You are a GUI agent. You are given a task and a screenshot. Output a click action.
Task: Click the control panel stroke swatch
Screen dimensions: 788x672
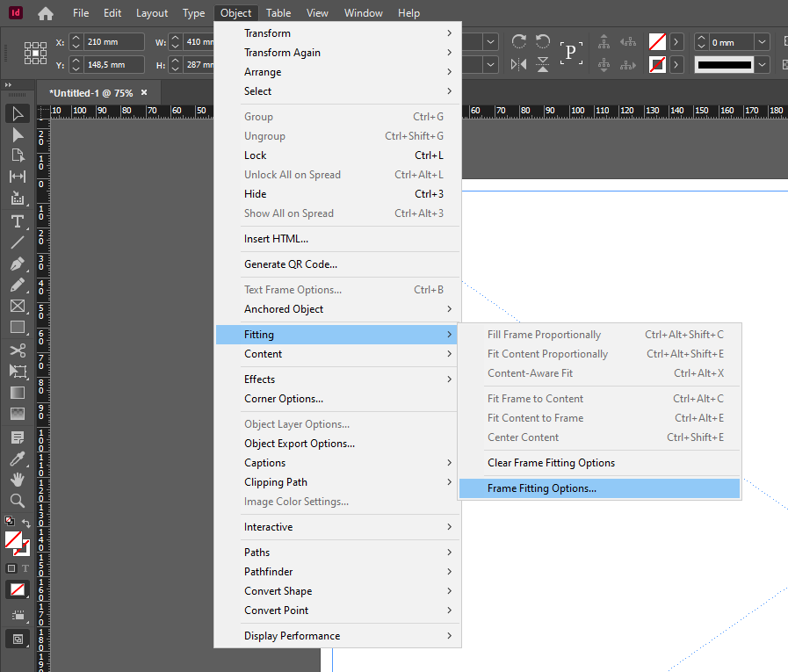(657, 64)
